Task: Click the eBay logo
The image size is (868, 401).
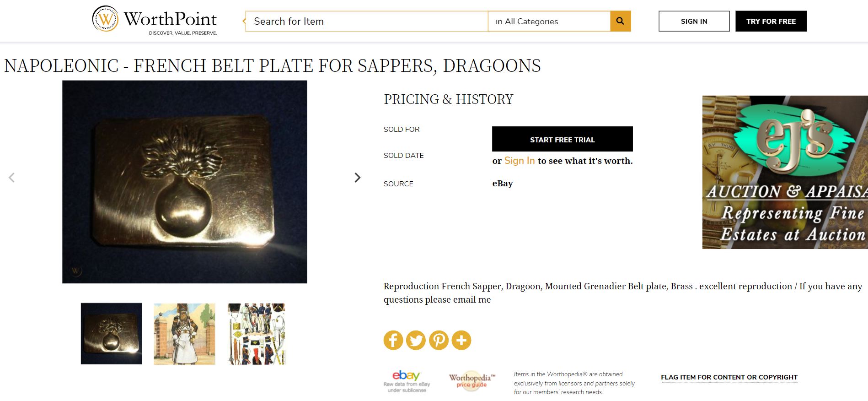Action: click(407, 381)
